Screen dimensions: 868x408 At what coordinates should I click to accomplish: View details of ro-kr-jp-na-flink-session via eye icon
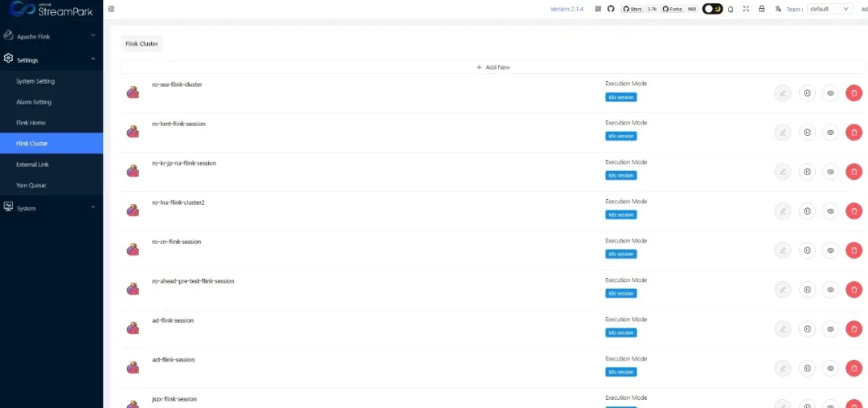[830, 172]
